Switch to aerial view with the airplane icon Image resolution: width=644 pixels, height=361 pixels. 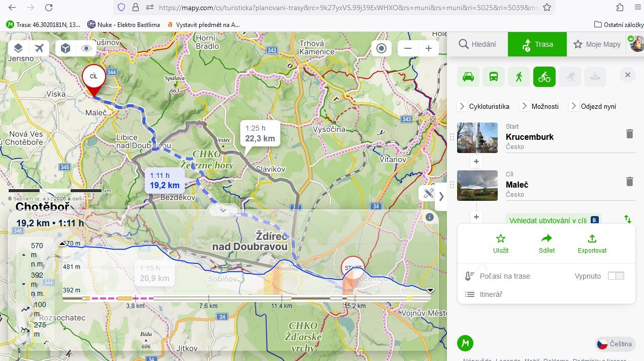[x=39, y=48]
